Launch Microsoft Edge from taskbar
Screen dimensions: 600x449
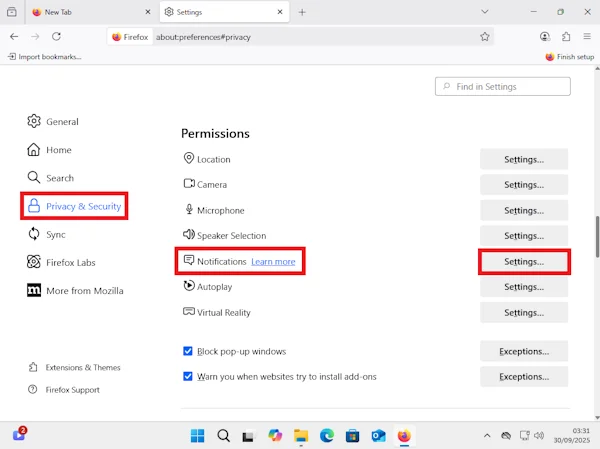point(327,436)
